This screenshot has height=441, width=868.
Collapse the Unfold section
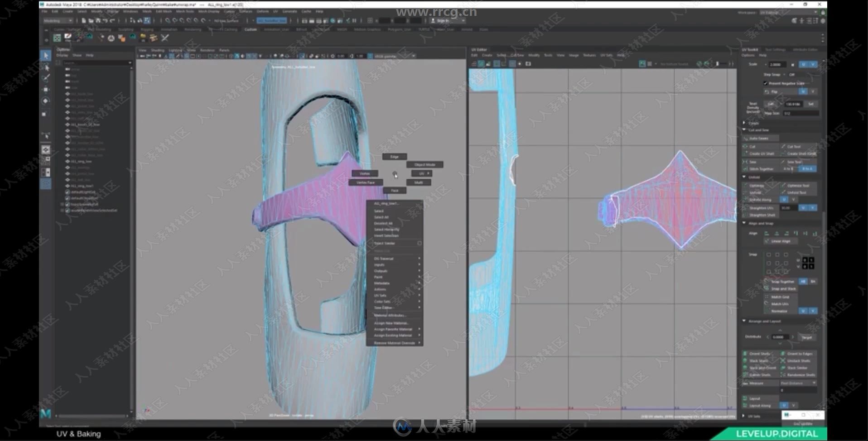[744, 177]
